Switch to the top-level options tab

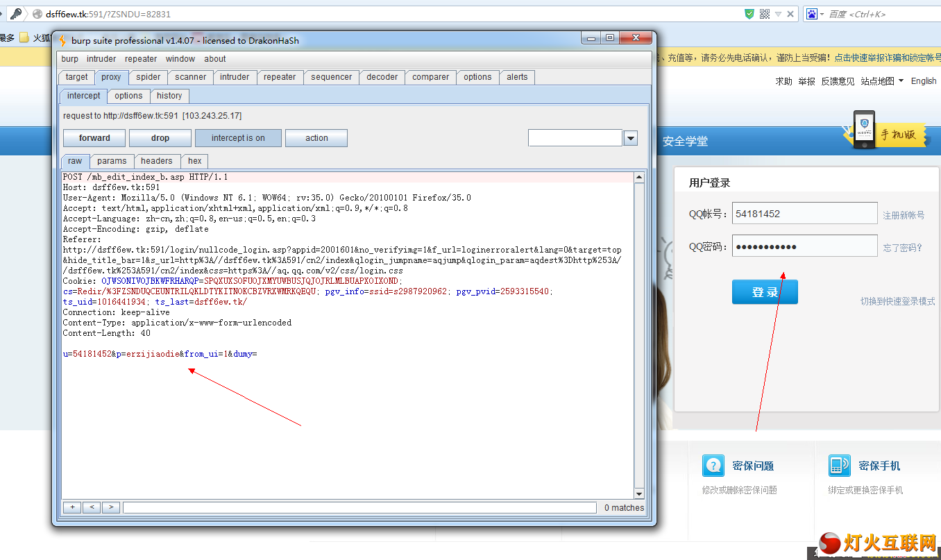477,77
